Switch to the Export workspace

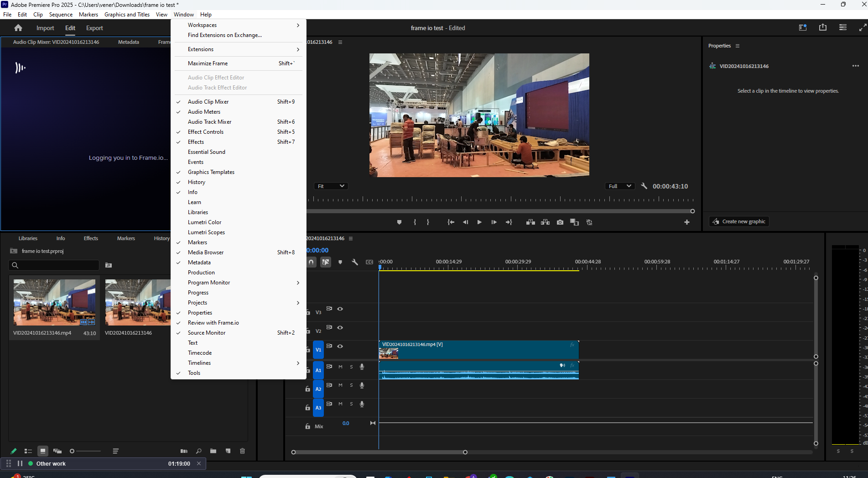coord(94,28)
